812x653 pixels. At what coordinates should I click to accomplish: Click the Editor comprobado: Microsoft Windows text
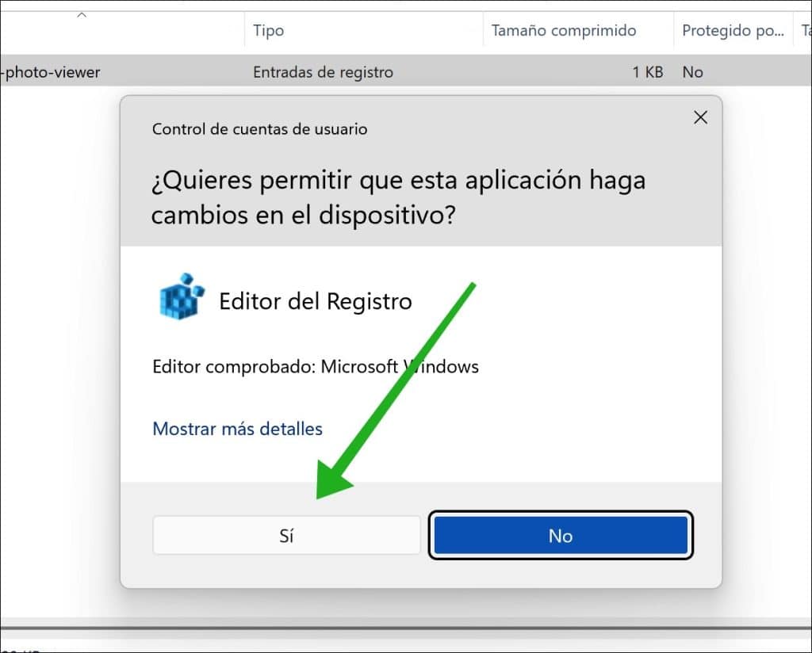[x=316, y=366]
